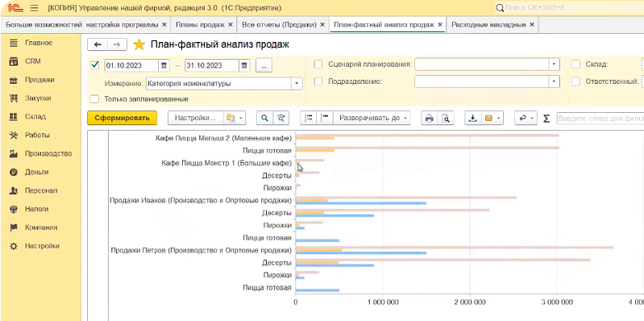Switch to Расходные накладные tab
The image size is (644, 321).
coord(488,25)
